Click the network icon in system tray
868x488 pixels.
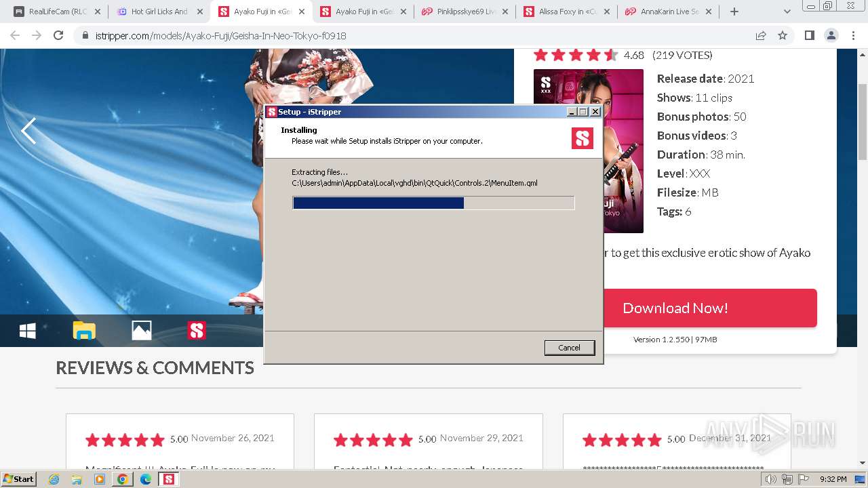click(787, 479)
